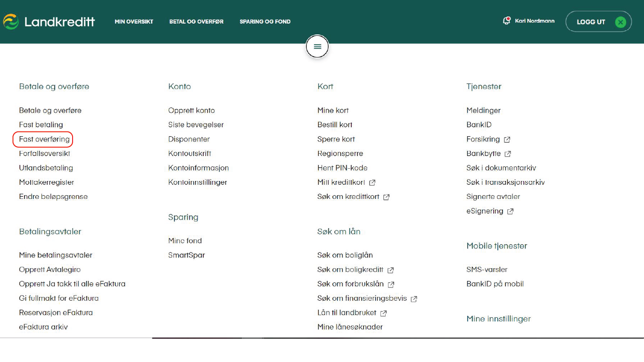This screenshot has height=362, width=644.
Task: Open Søk i dokumentarkiv
Action: [501, 168]
